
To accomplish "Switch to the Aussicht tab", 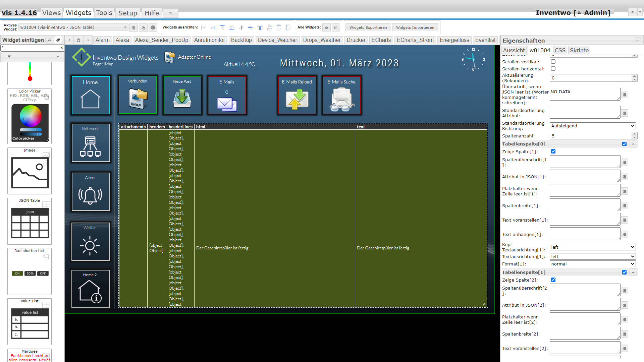I will 514,50.
